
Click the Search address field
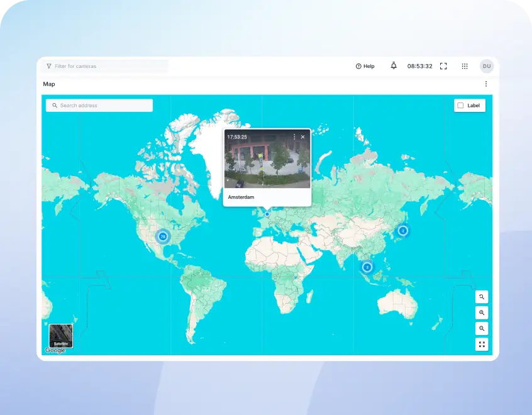tap(99, 106)
